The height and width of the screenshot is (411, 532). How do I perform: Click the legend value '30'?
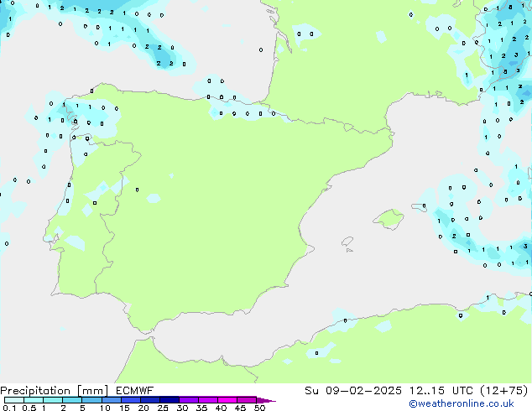click(182, 408)
